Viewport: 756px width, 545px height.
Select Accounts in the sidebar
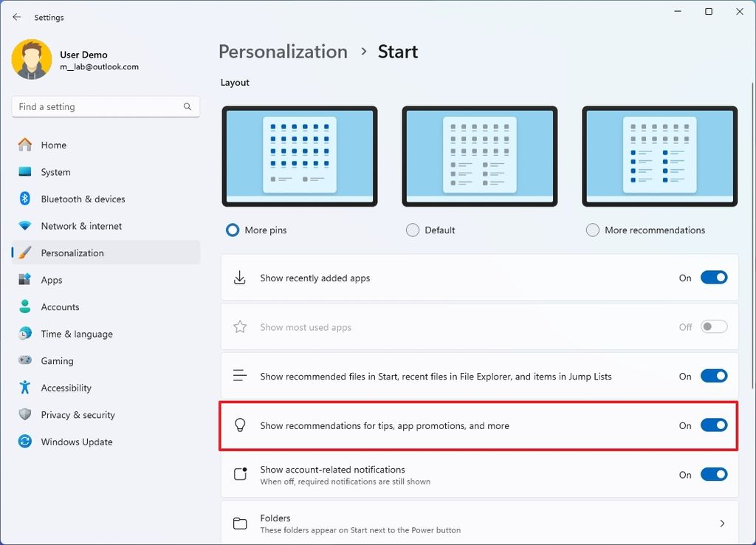tap(60, 306)
